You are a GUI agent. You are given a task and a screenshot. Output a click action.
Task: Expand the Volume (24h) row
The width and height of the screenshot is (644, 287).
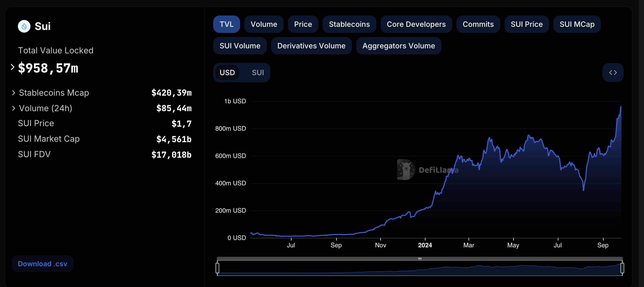tap(14, 108)
